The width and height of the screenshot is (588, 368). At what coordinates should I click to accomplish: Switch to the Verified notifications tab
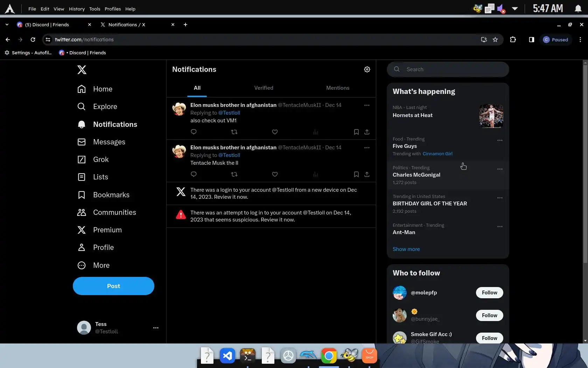(x=264, y=88)
